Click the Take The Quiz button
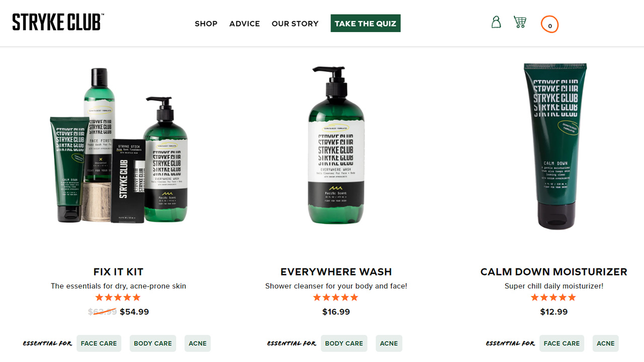The width and height of the screenshot is (644, 362). point(365,23)
